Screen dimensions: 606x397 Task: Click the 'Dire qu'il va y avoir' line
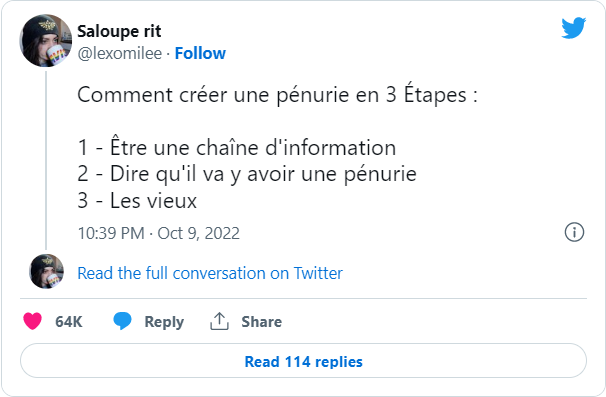pos(247,174)
